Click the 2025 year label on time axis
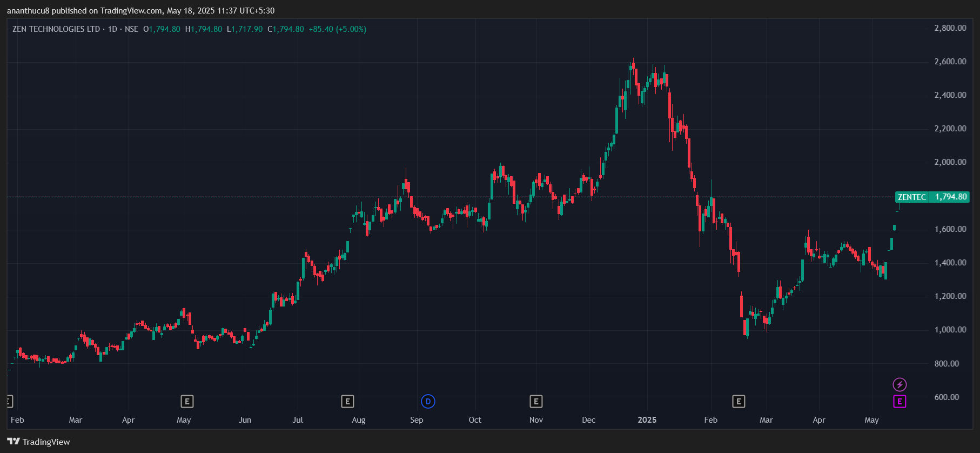Viewport: 980px width, 453px height. tap(647, 420)
